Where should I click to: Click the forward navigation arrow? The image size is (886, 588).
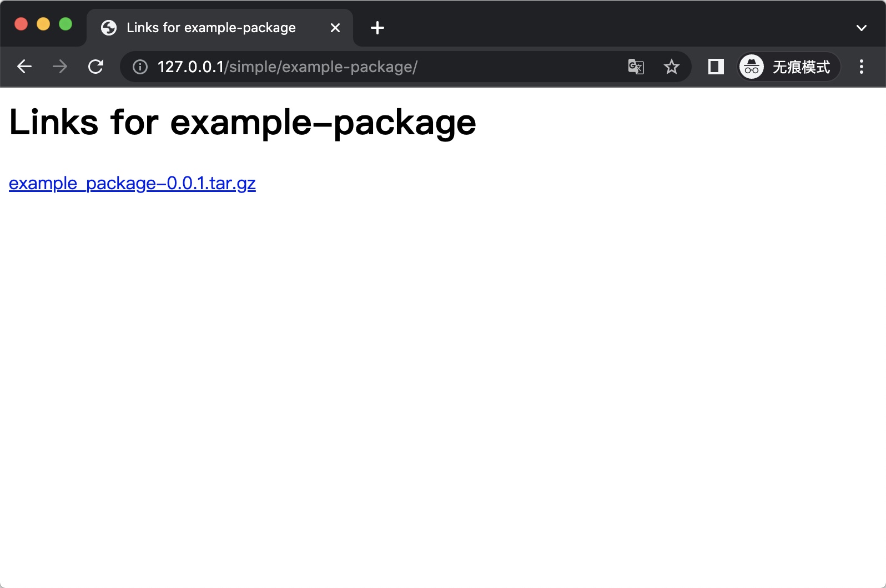[x=60, y=67]
